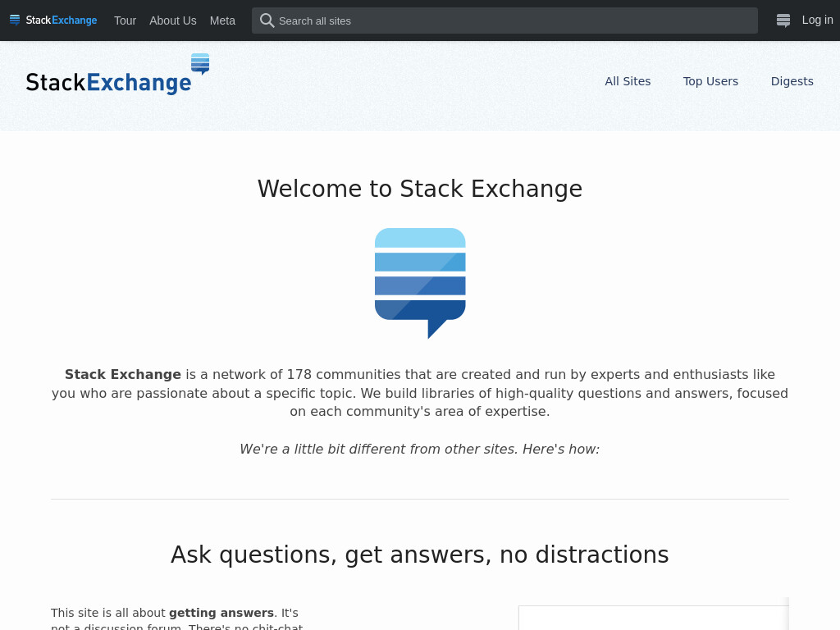Focus the Search all sites field

tap(504, 21)
